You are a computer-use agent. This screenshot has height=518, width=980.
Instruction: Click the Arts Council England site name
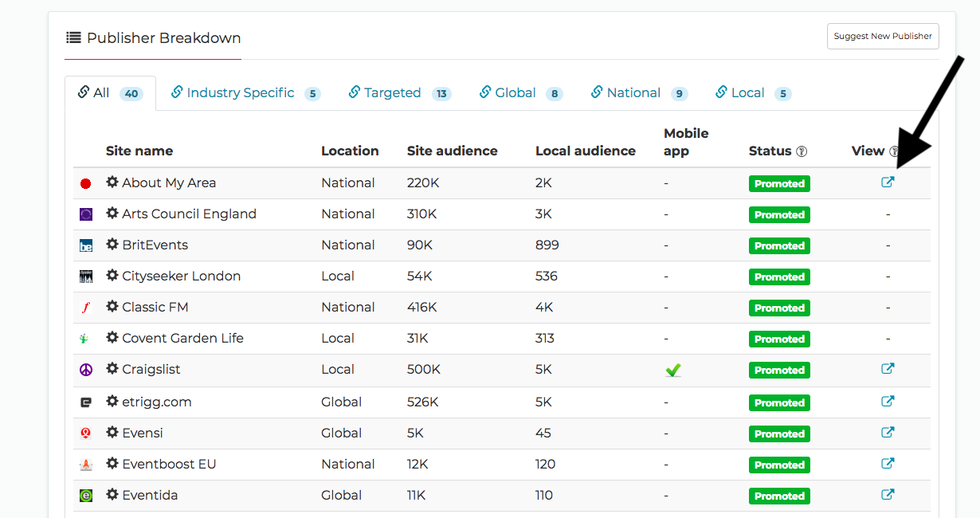click(189, 214)
